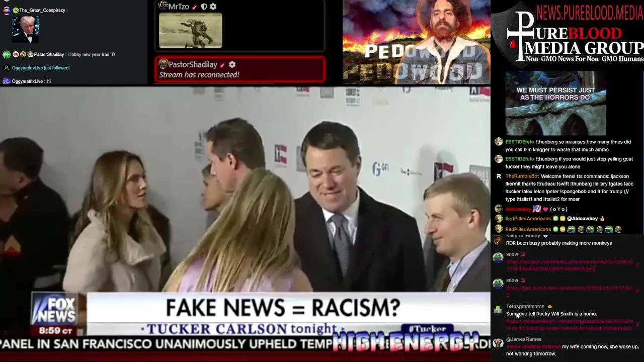Click OggymatrixLive's purple avatar next to 'hi'
This screenshot has width=644, height=362.
6,81
